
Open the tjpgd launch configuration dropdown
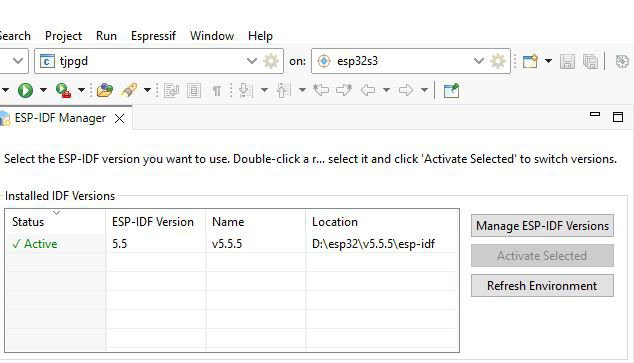pos(251,61)
